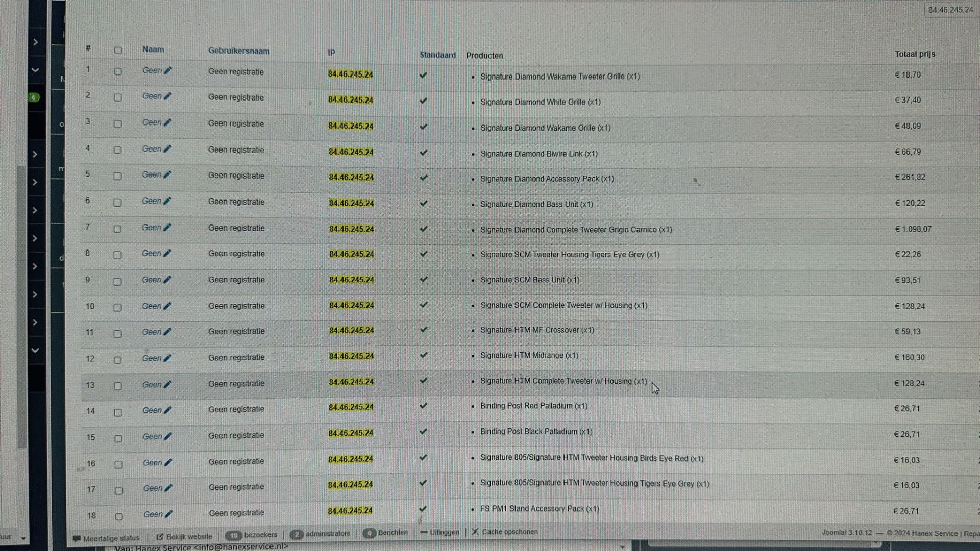Click the pencil edit icon in row 3
Image resolution: width=980 pixels, height=551 pixels.
[x=168, y=122]
